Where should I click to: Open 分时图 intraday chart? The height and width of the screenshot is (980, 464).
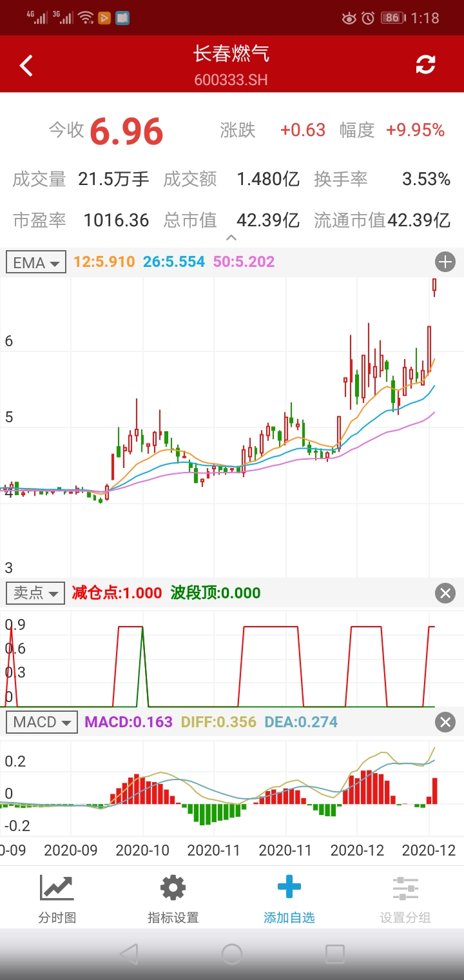click(57, 899)
